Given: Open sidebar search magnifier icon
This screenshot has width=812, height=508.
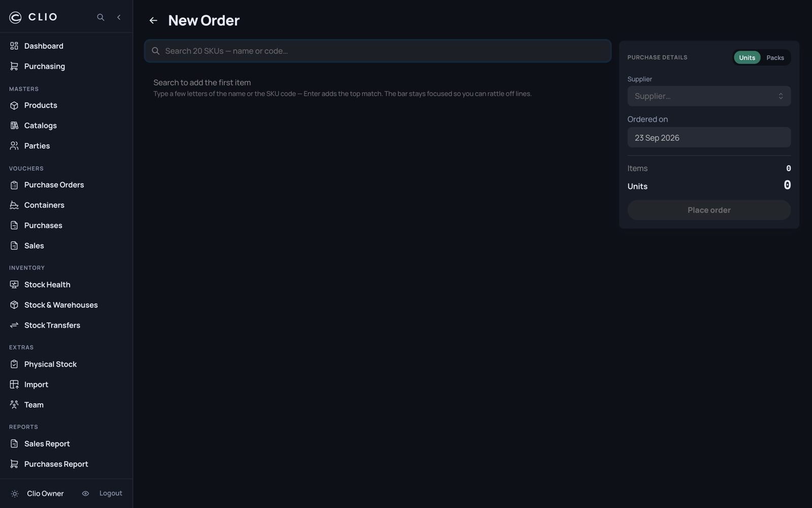Looking at the screenshot, I should click(100, 17).
